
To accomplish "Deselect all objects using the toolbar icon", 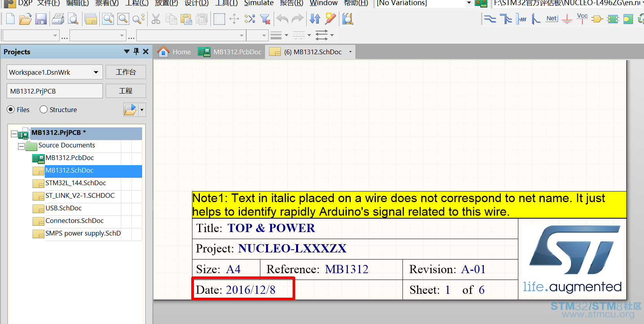I will [250, 19].
